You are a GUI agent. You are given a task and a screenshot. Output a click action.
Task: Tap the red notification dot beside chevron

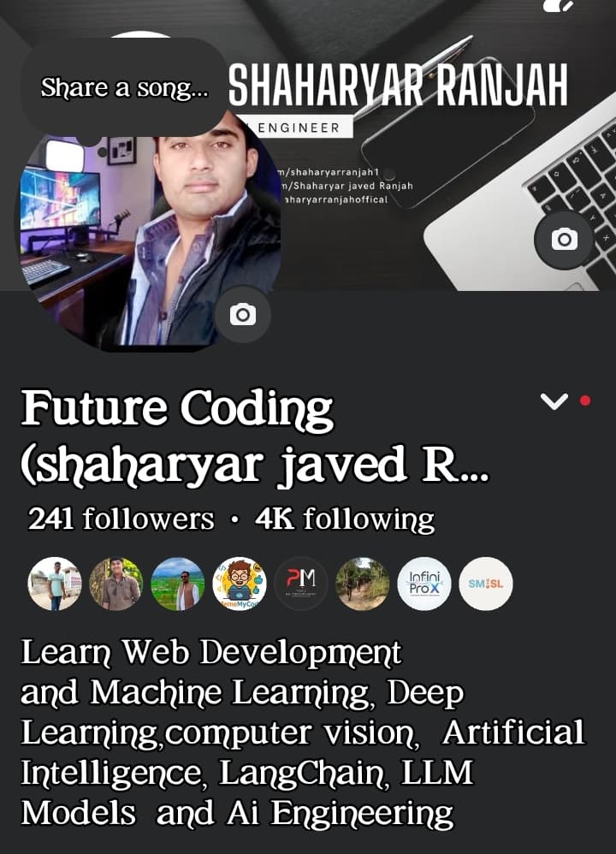coord(585,400)
